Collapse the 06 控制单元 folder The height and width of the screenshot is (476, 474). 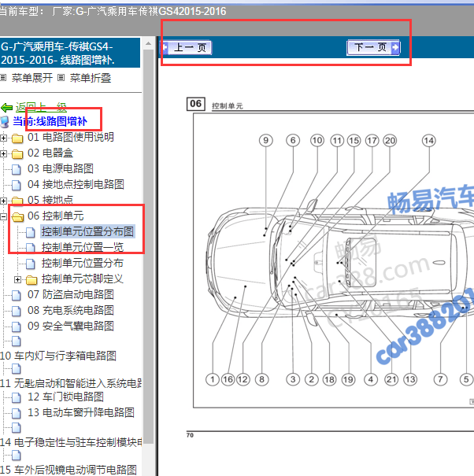pyautogui.click(x=3, y=216)
